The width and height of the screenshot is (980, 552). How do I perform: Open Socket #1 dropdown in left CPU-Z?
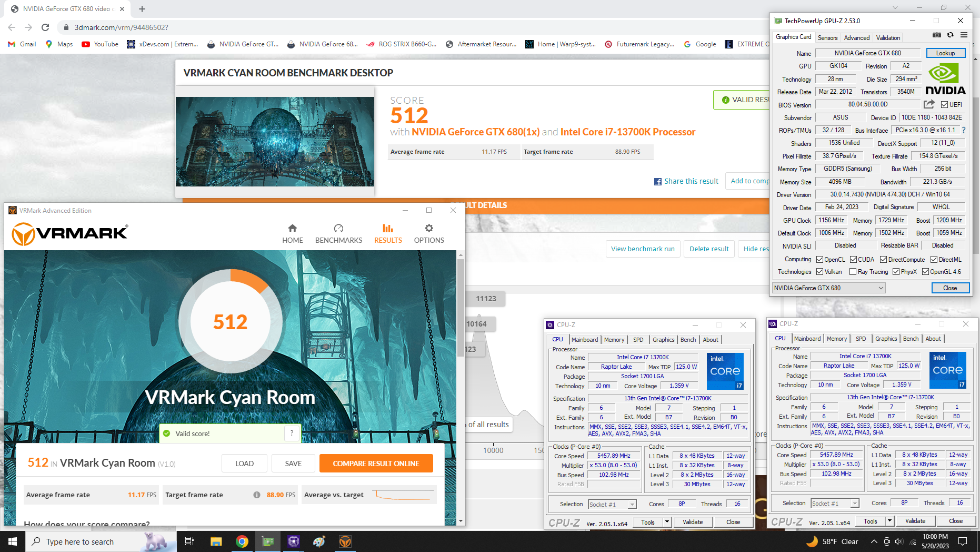pos(632,505)
